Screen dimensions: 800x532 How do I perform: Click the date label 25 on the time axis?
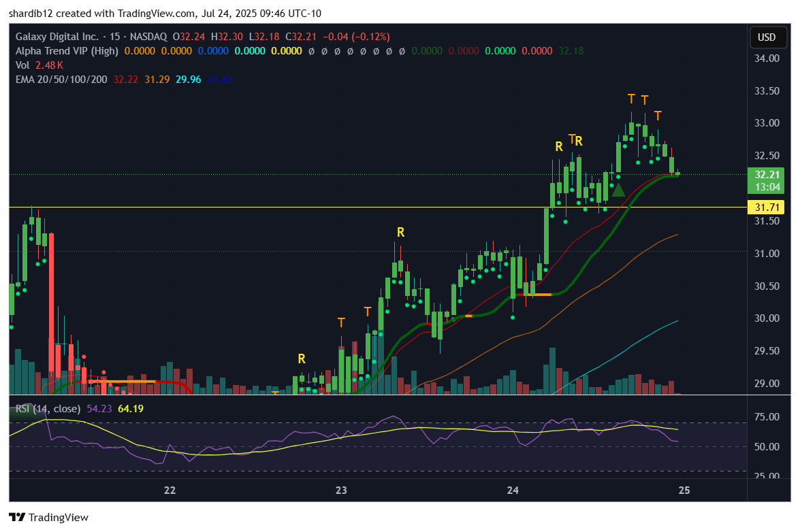click(x=684, y=491)
